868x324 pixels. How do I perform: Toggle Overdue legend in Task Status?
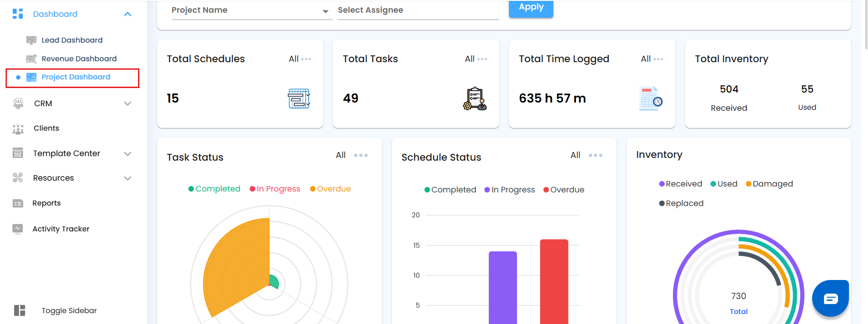tap(330, 189)
